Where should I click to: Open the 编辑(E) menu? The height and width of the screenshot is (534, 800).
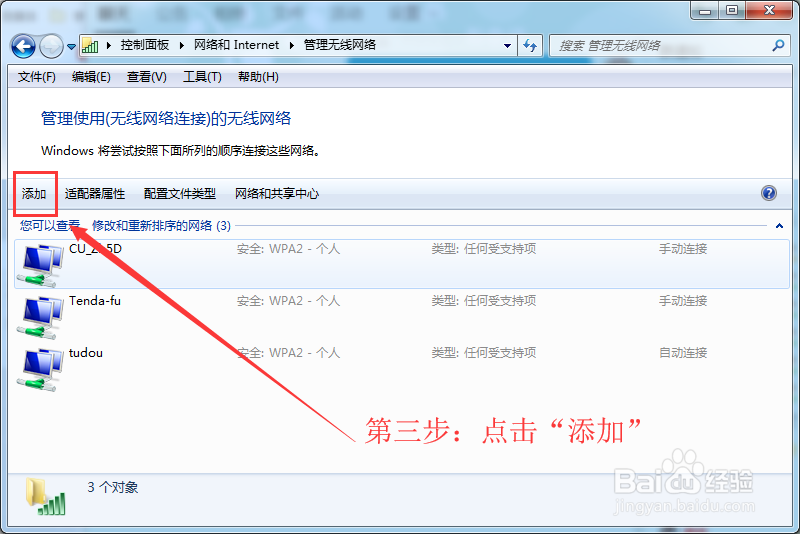click(91, 77)
